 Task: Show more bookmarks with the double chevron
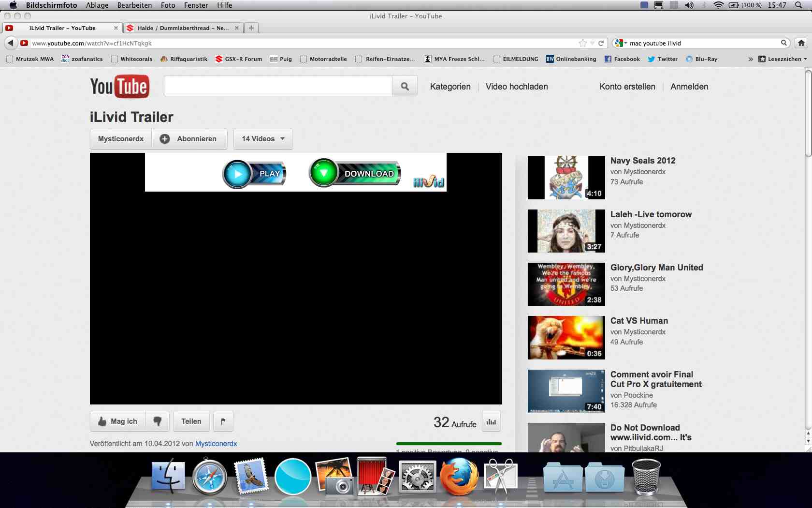(751, 59)
